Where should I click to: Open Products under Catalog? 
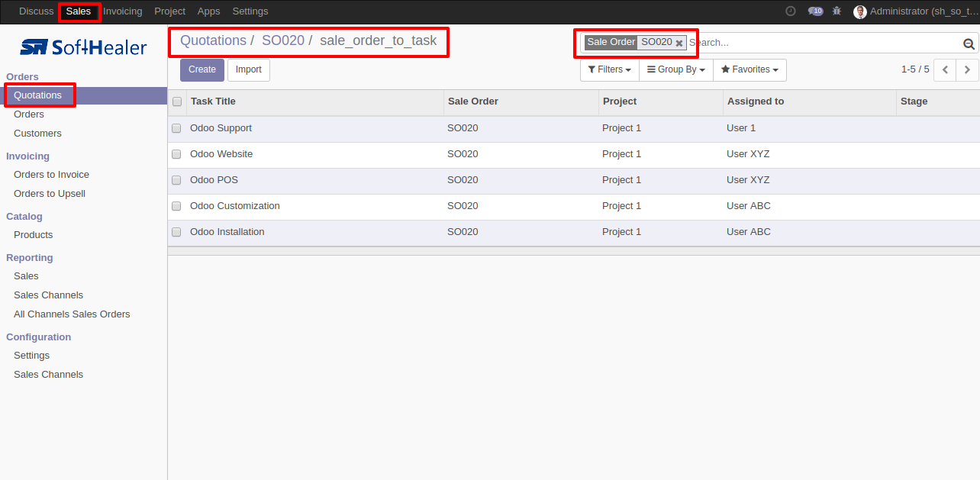point(34,235)
